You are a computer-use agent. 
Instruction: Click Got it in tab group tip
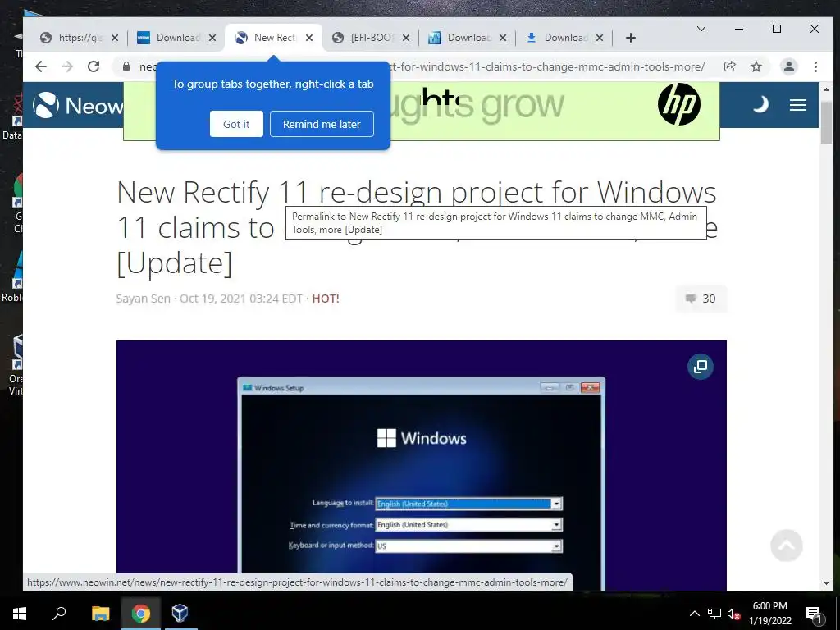(236, 124)
